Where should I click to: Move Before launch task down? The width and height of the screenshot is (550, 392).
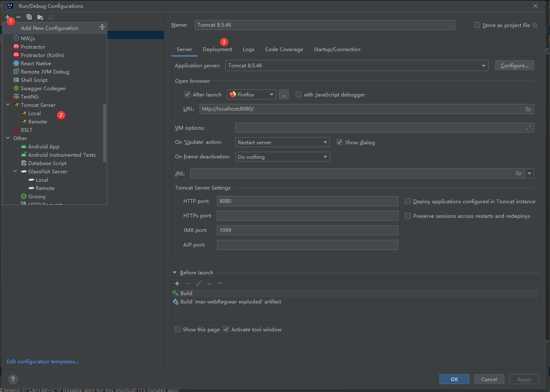pyautogui.click(x=220, y=284)
